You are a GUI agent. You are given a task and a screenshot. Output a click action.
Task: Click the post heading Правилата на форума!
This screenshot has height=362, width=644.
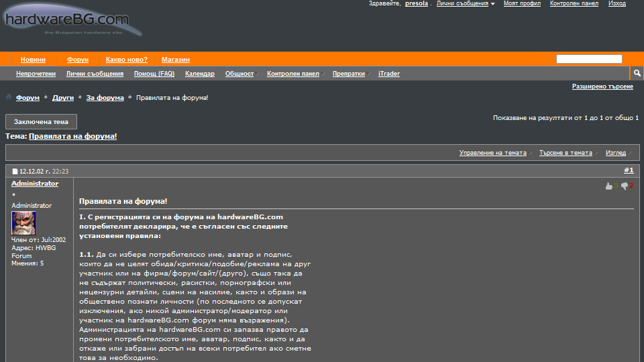(x=123, y=202)
